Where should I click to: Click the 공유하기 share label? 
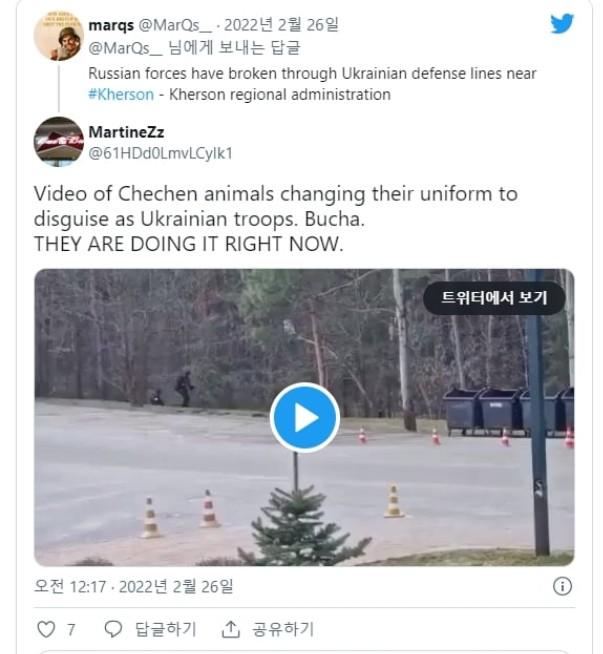[x=283, y=629]
